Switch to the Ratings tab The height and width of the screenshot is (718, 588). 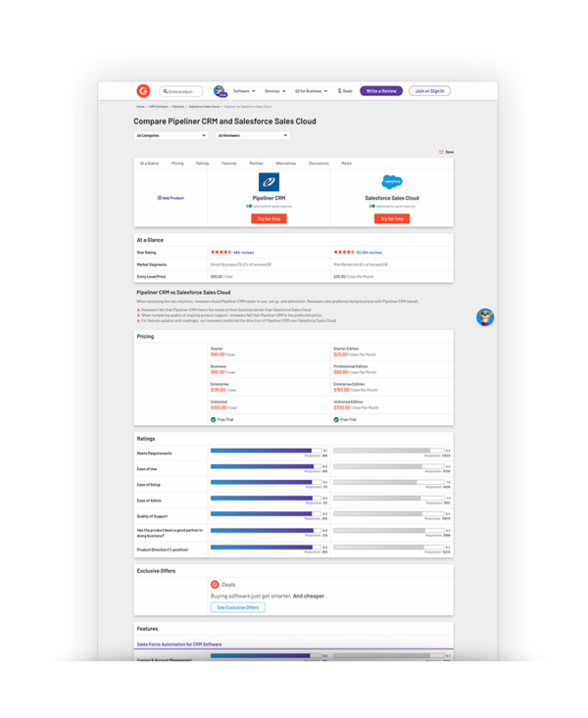coord(203,164)
